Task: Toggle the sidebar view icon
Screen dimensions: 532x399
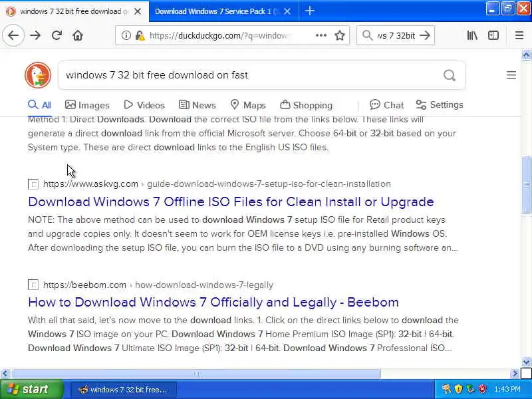Action: (493, 35)
